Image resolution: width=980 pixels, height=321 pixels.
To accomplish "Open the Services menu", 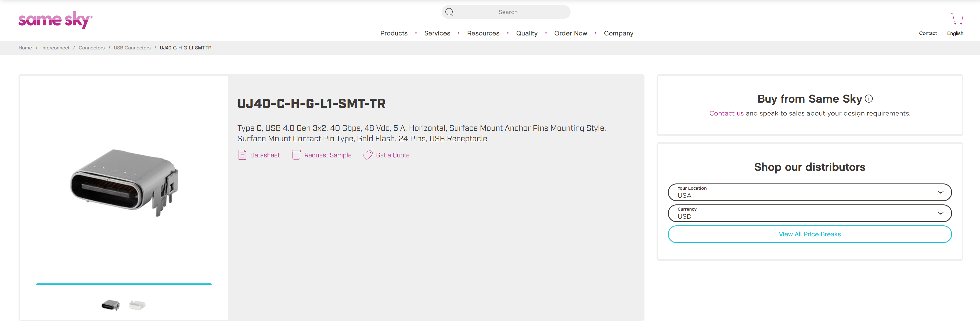I will (437, 33).
